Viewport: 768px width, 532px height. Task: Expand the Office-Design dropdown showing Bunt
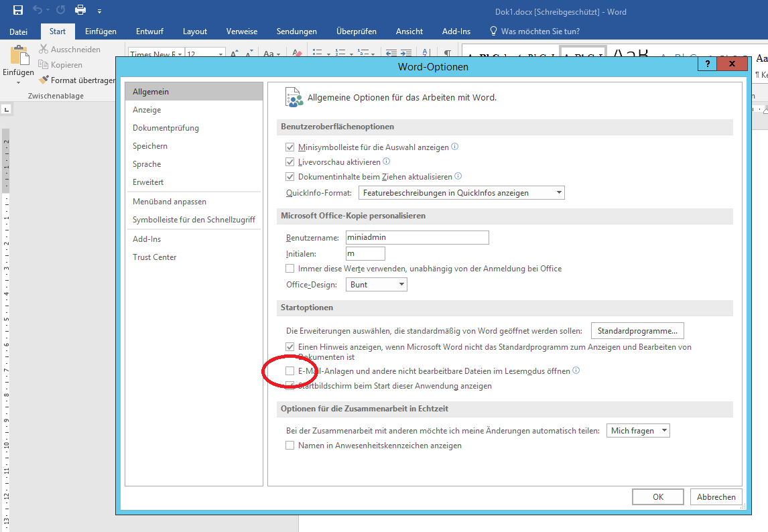(376, 285)
